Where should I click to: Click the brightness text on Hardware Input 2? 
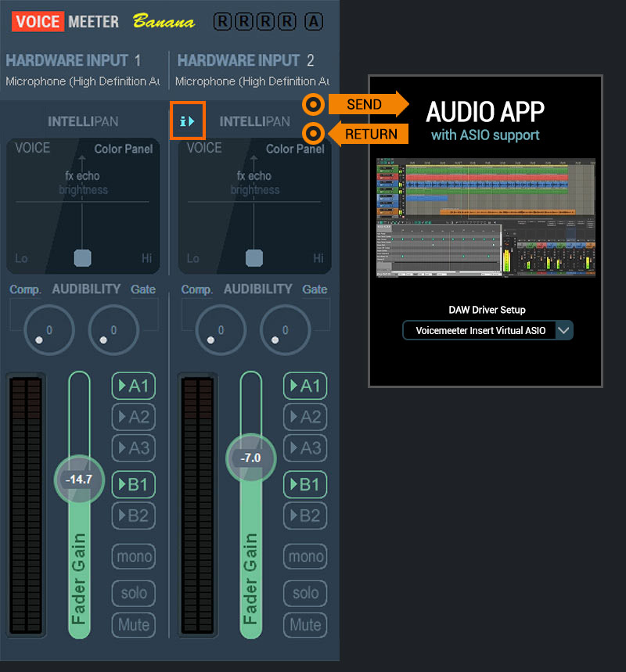coord(254,190)
